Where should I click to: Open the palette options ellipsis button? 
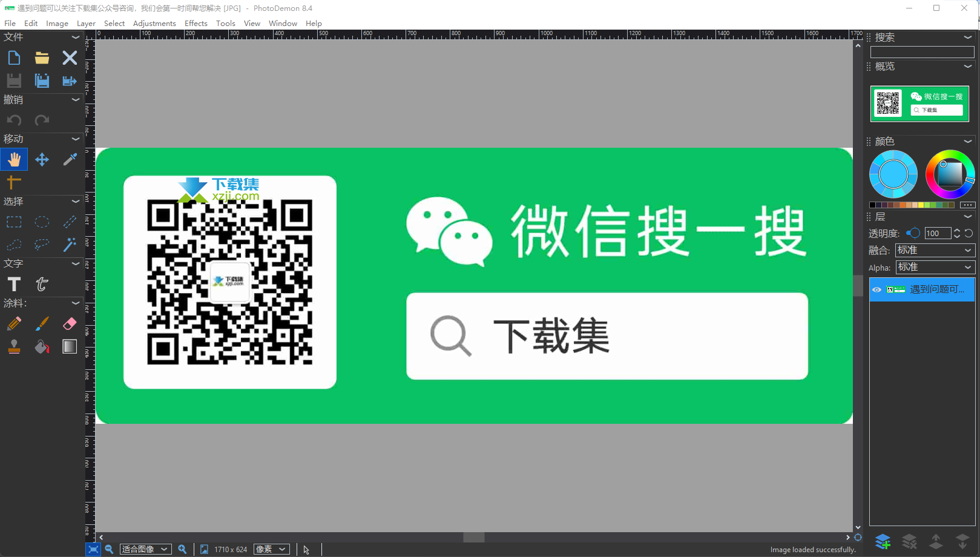[967, 205]
